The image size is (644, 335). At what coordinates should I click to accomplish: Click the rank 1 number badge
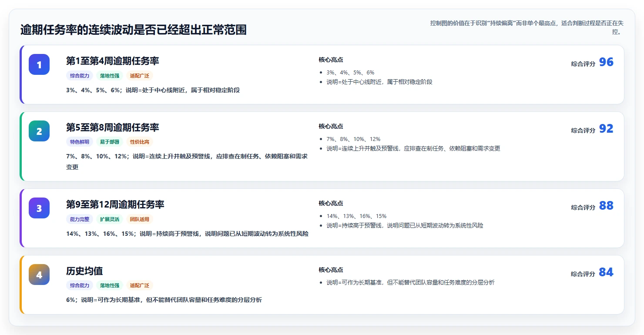[x=39, y=64]
